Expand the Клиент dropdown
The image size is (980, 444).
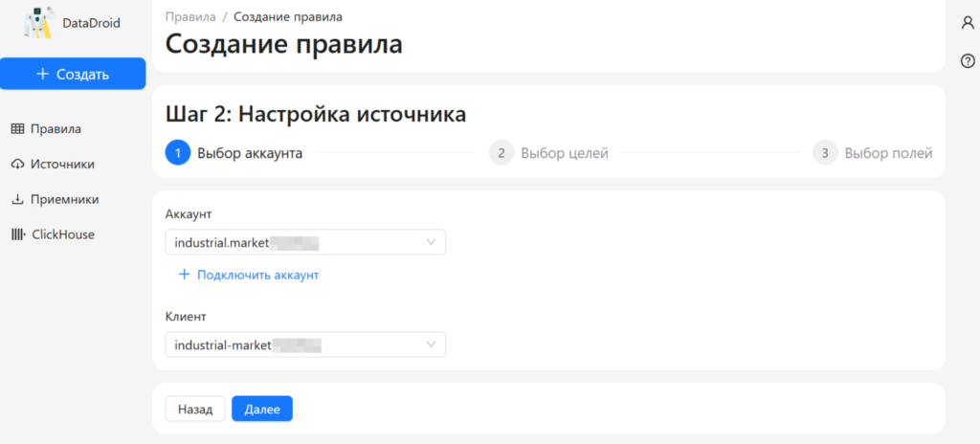coord(304,344)
